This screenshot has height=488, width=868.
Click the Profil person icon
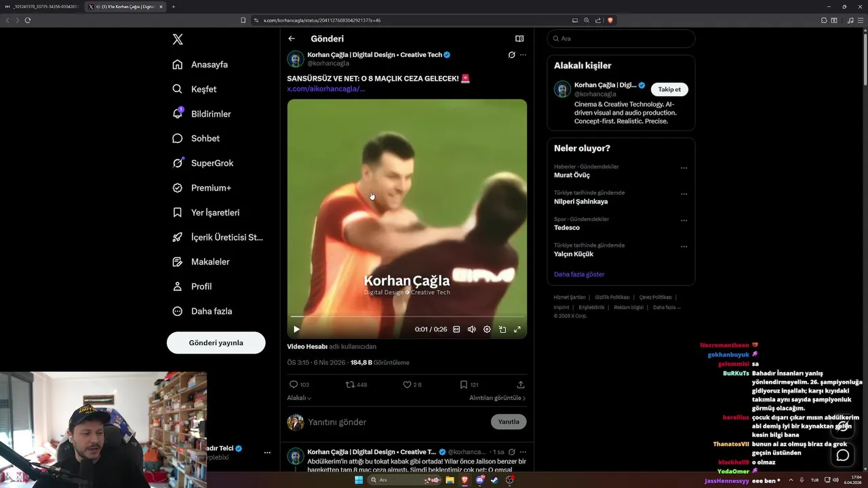[x=178, y=287]
